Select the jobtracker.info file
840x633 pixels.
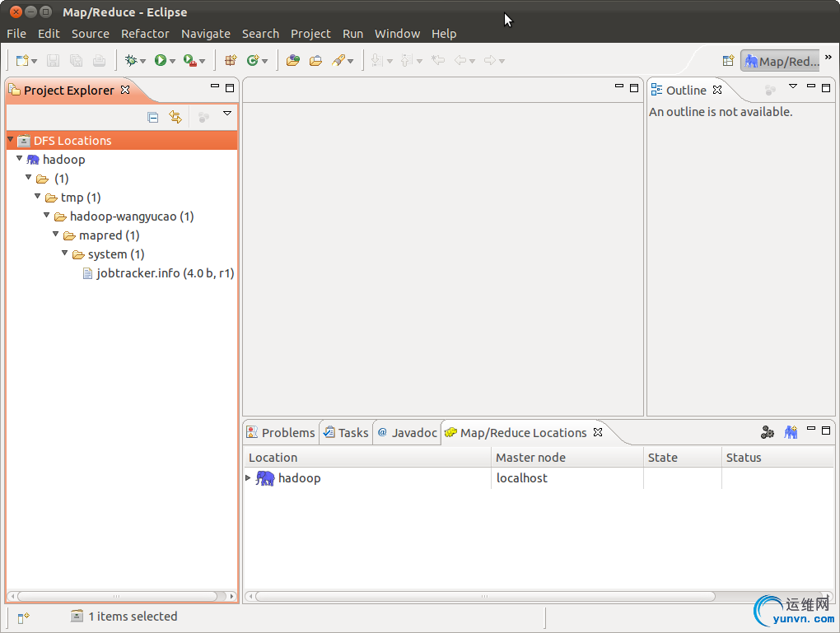click(159, 273)
